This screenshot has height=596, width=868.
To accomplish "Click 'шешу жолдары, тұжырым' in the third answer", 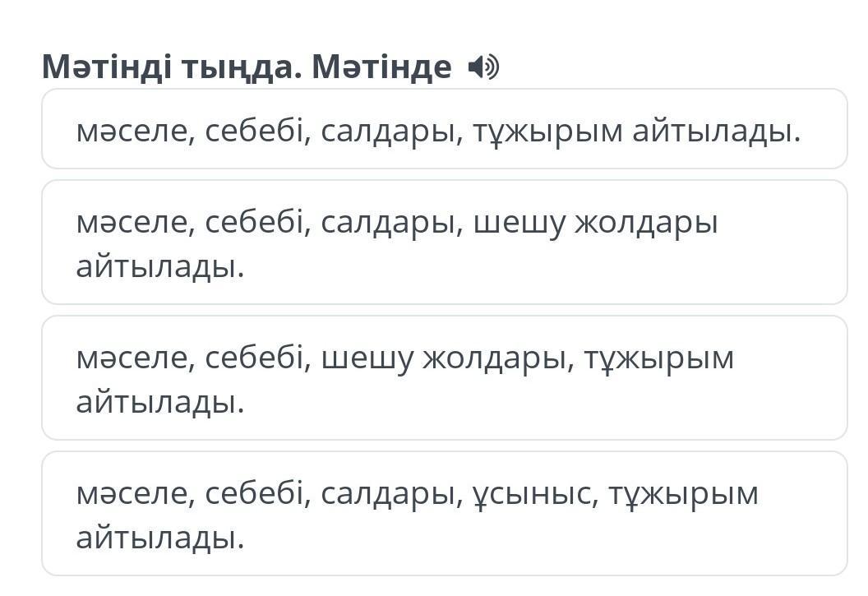I will (x=526, y=358).
